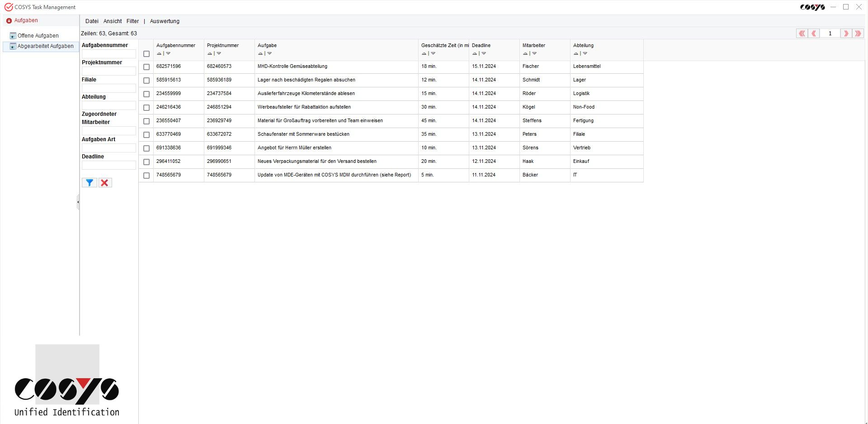Sort Aufgabe column descending
The height and width of the screenshot is (424, 868).
[269, 53]
